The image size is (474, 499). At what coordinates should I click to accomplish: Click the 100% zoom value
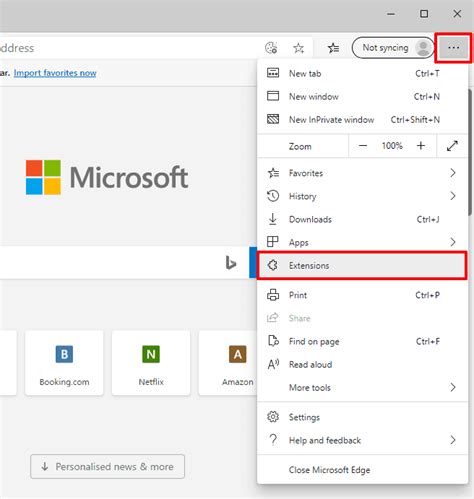(392, 146)
